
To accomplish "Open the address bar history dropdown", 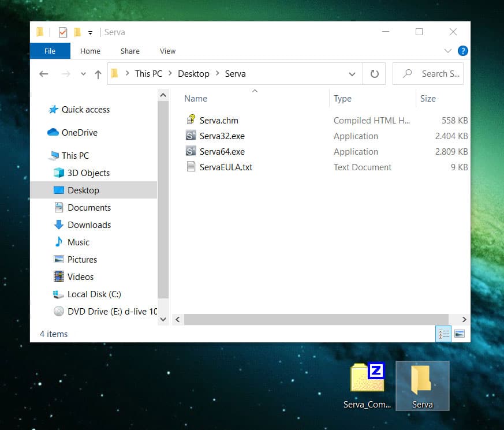I will click(x=352, y=74).
